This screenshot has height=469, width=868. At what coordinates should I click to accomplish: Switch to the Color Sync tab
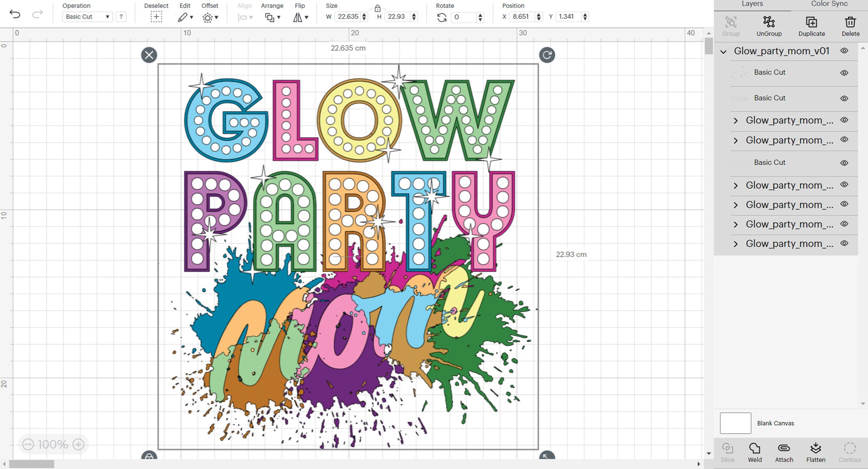(x=829, y=4)
